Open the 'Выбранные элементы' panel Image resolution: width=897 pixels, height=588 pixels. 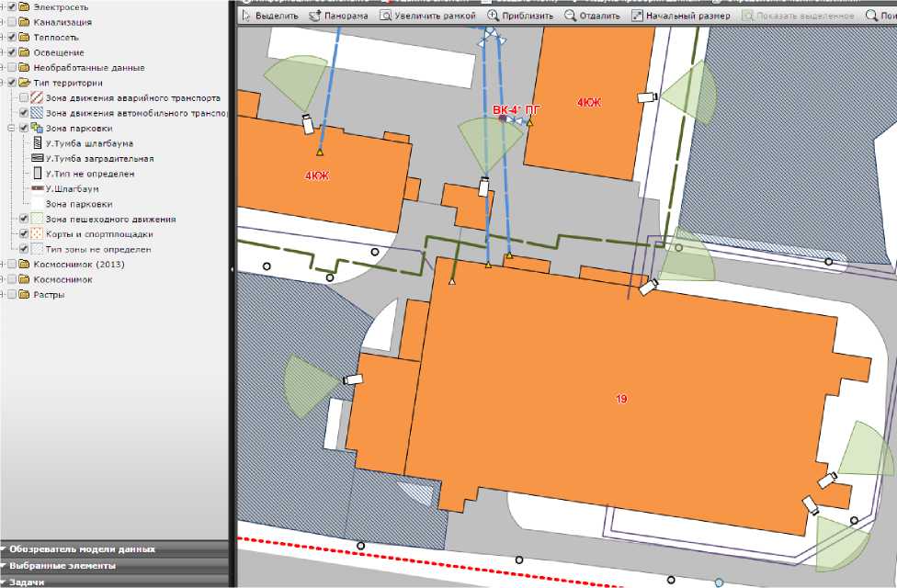62,565
